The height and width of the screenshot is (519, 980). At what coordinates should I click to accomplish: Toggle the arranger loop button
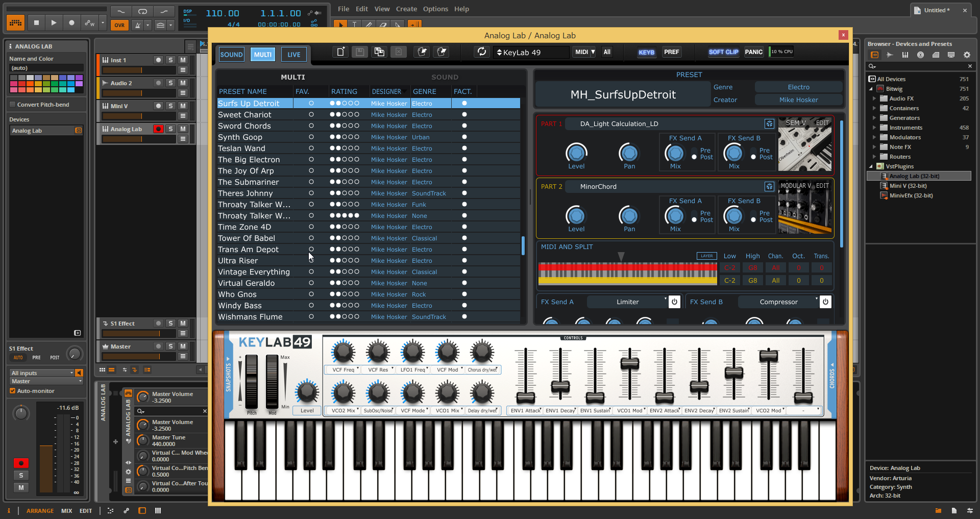142,11
